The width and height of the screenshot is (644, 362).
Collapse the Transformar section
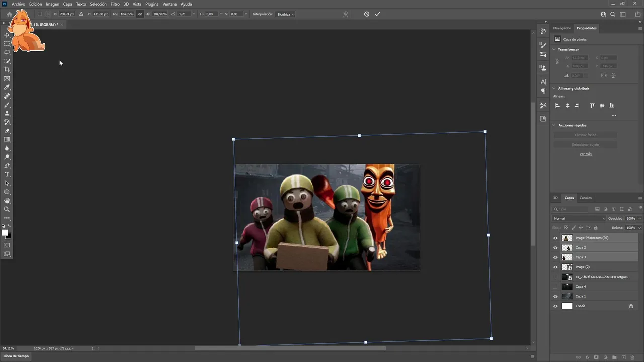[554, 49]
